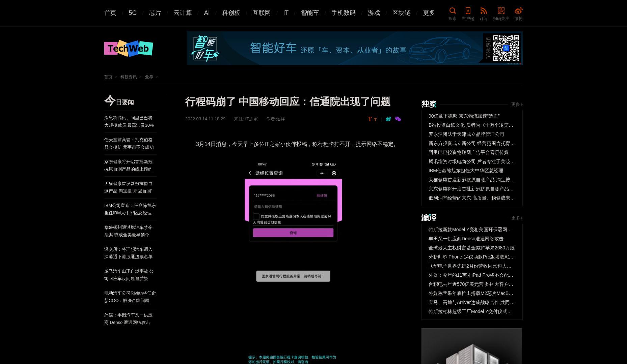Click QR code in banner
The height and width of the screenshot is (364, 627).
pos(506,48)
